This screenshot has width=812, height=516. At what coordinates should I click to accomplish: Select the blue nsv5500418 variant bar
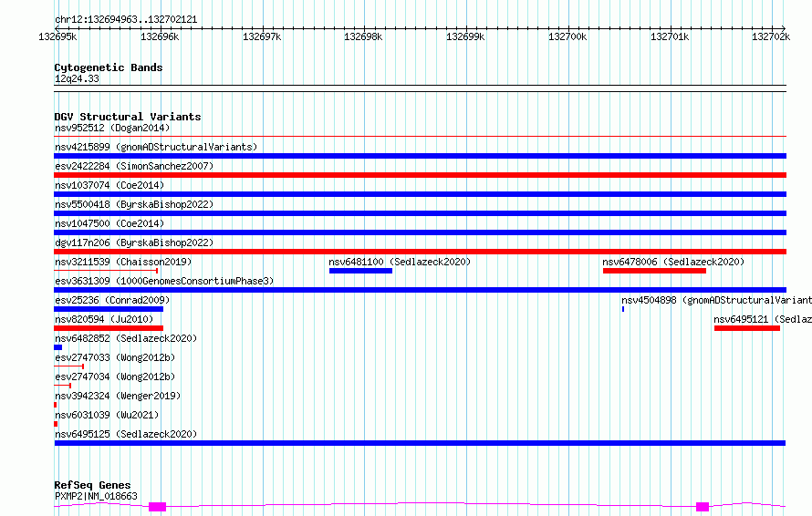(x=420, y=213)
